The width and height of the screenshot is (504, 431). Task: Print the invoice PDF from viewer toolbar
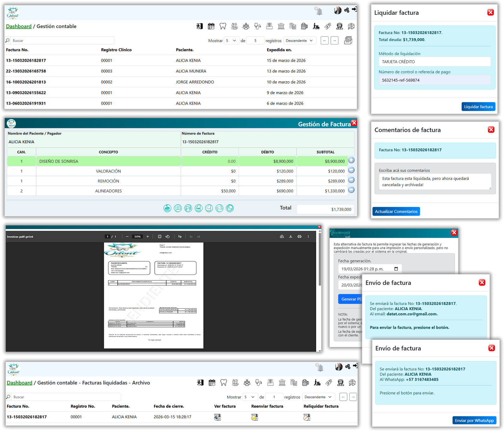(299, 237)
